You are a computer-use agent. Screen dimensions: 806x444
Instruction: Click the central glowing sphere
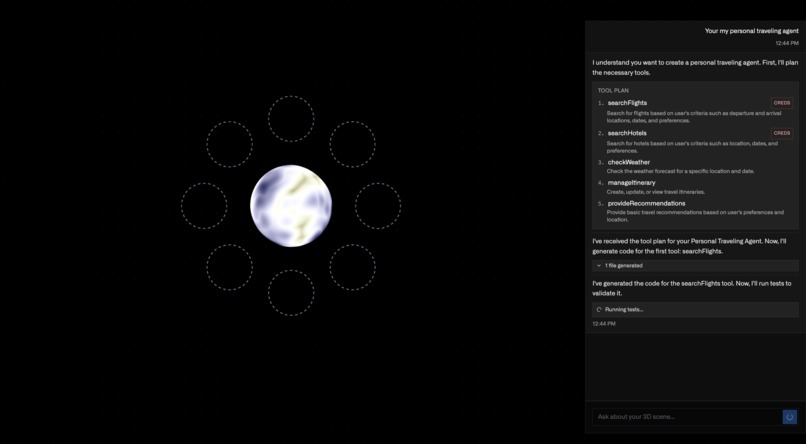[291, 206]
